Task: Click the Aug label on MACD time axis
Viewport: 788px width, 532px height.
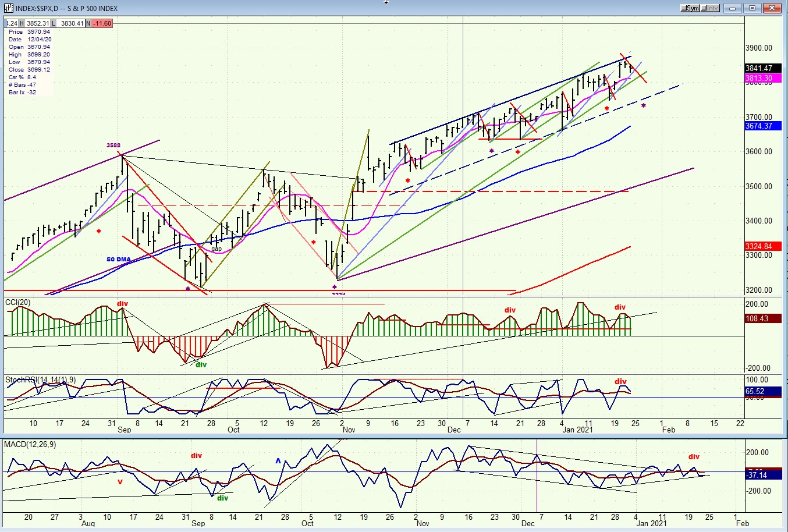Action: [88, 523]
